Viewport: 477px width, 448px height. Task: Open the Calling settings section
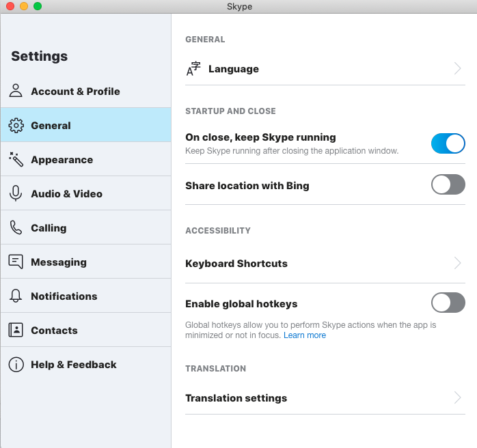[x=86, y=227]
